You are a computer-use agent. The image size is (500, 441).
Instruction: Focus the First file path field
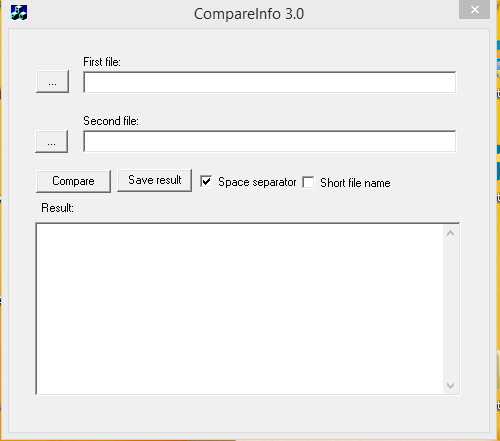[x=269, y=82]
